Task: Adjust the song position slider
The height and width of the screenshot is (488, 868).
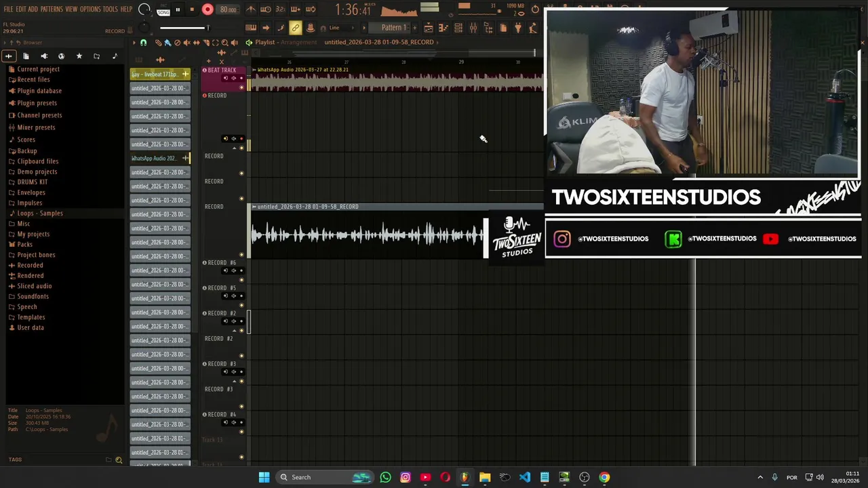Action: (184, 28)
